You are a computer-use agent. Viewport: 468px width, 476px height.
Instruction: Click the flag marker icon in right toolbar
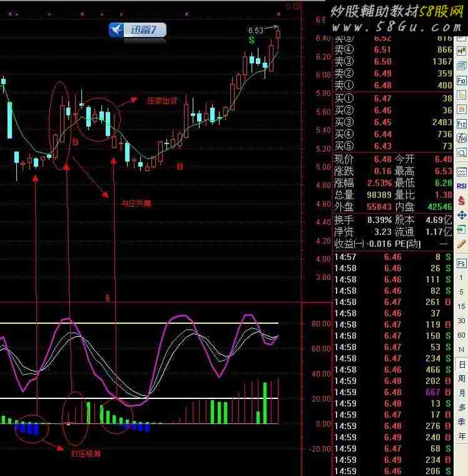tap(461, 109)
